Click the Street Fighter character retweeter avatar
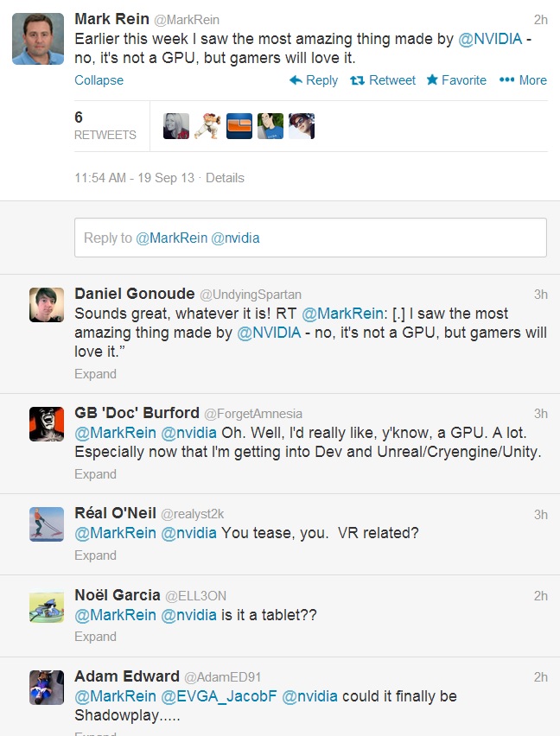 pos(207,126)
